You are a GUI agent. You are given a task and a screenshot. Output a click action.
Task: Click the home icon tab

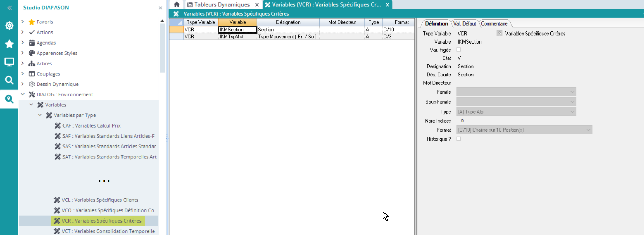[177, 4]
